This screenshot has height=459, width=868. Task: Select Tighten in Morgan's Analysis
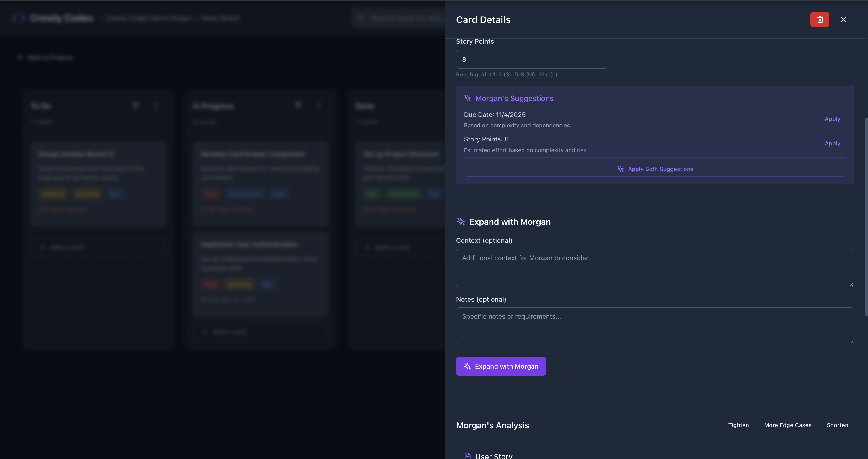[738, 425]
